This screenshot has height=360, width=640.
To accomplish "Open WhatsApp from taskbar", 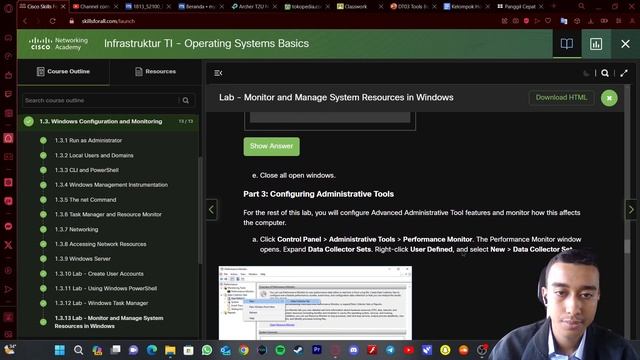I will tap(207, 350).
